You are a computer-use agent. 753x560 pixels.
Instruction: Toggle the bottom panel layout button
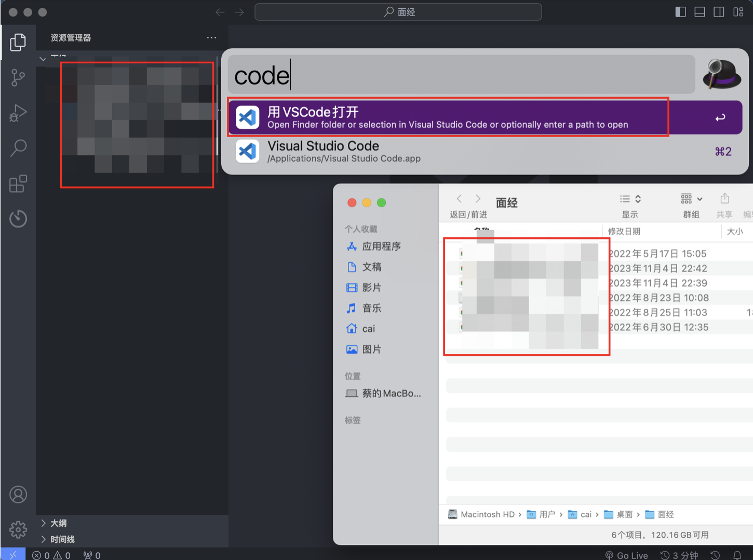point(700,12)
